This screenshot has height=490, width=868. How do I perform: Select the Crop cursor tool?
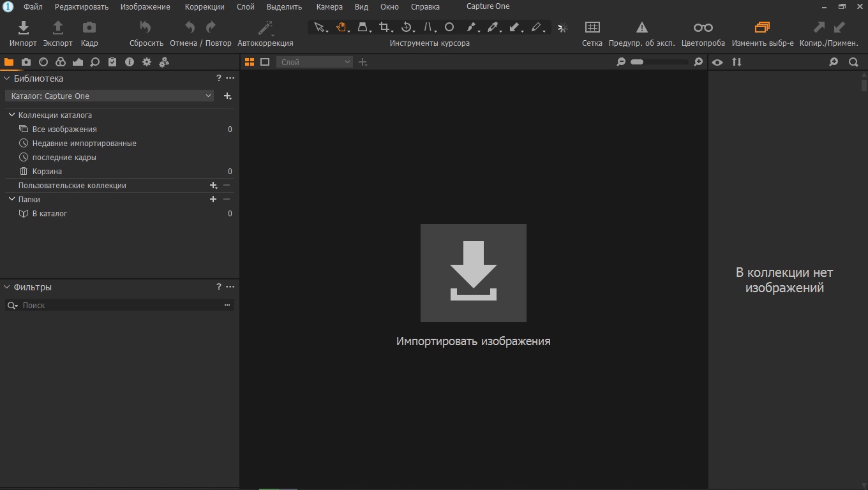pyautogui.click(x=384, y=27)
